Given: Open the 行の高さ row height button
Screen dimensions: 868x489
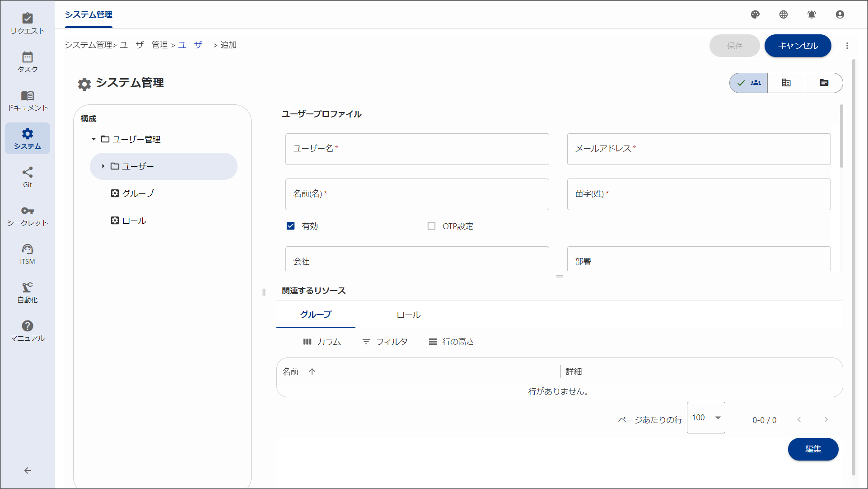Looking at the screenshot, I should 451,342.
